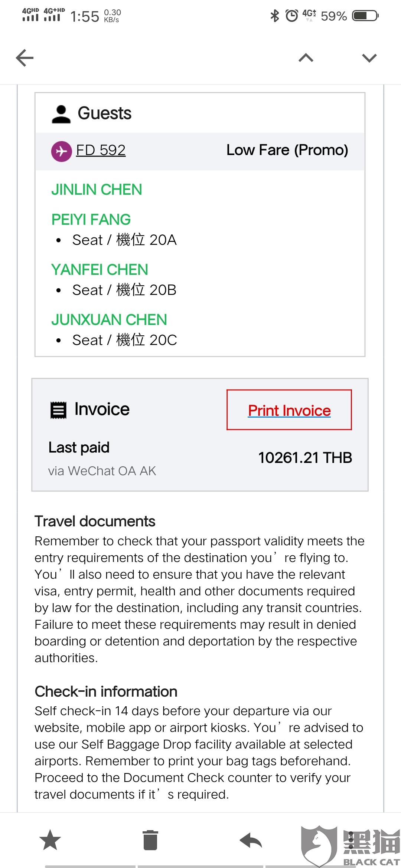
Task: Tap the Bluetooth status icon
Action: (x=275, y=16)
